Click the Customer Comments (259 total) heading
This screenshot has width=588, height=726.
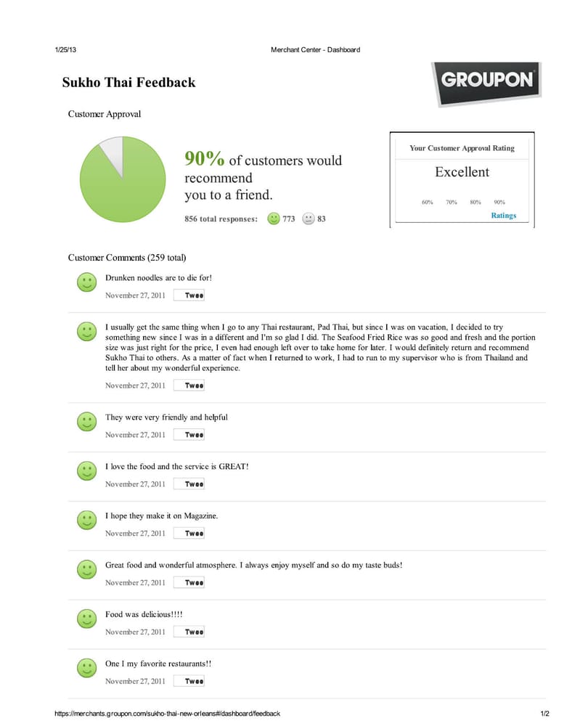127,258
